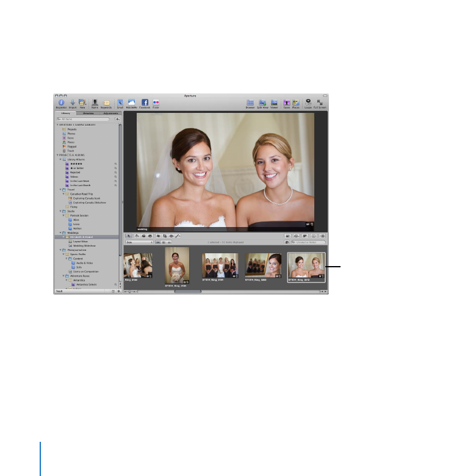Switch browser to filmstrip view

tap(158, 242)
